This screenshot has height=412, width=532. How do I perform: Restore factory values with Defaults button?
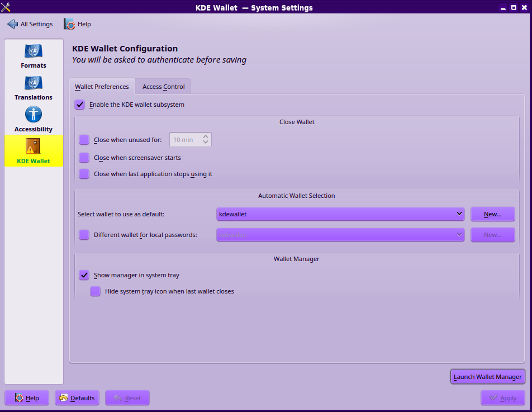77,398
